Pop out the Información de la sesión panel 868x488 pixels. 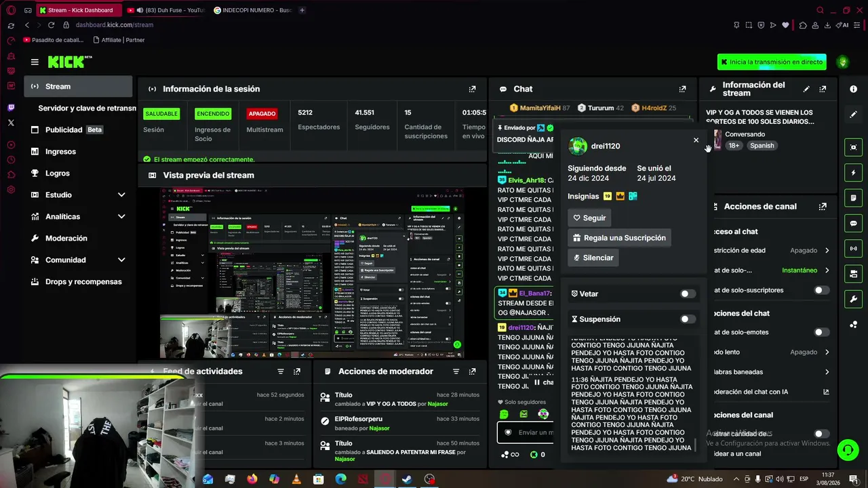click(x=473, y=89)
